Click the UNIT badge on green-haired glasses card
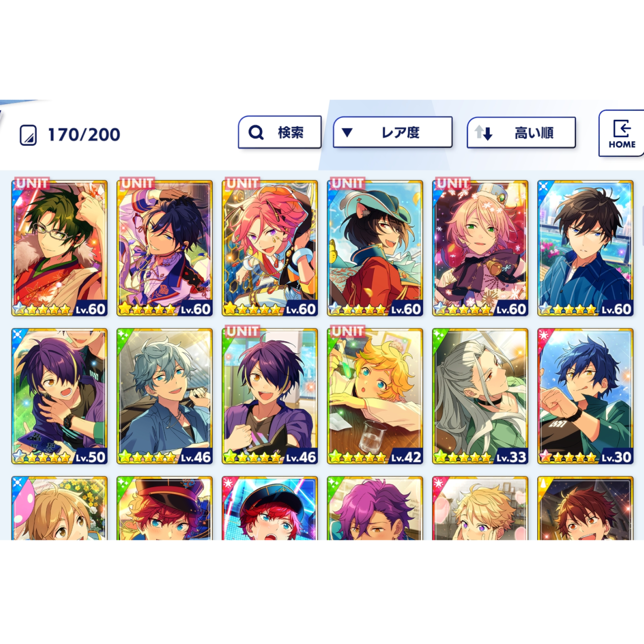 pyautogui.click(x=32, y=183)
